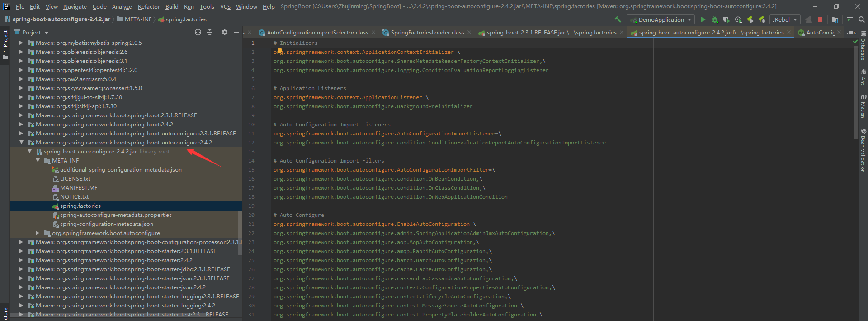
Task: Start debugging with the green bug icon
Action: click(x=715, y=19)
